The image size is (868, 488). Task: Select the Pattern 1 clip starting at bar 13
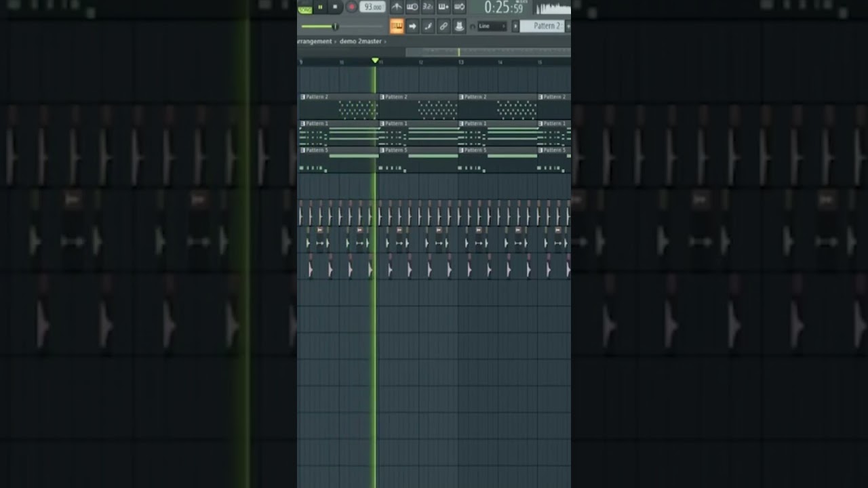pyautogui.click(x=498, y=133)
